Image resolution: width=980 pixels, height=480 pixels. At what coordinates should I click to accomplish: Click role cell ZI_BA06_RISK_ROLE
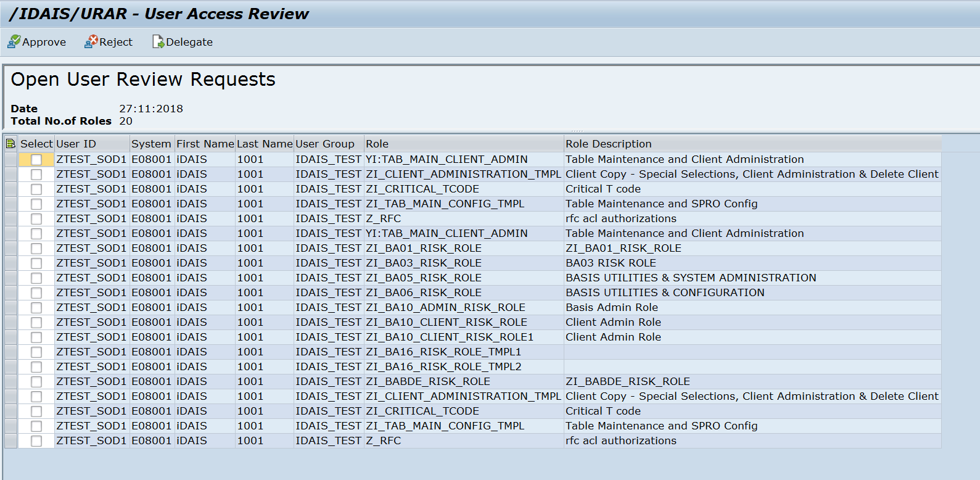click(464, 292)
